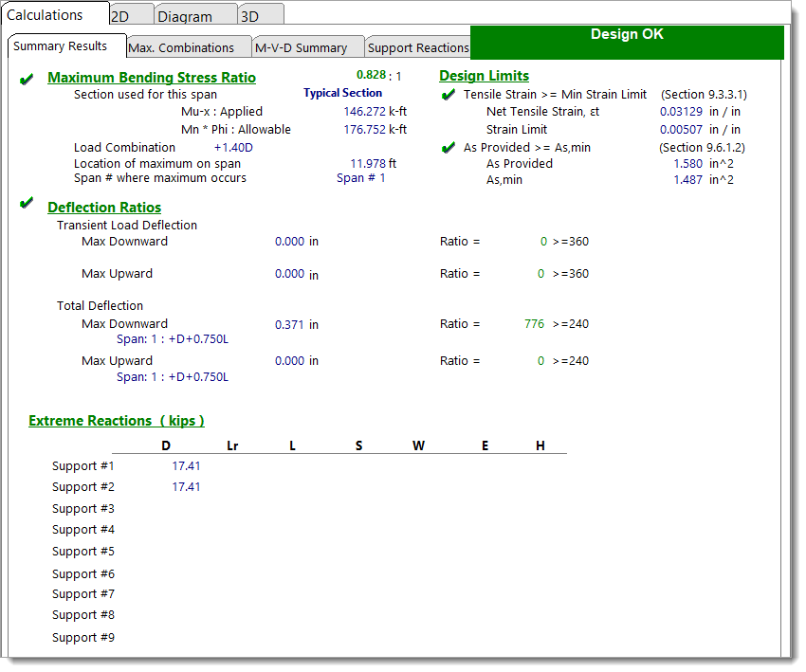Click the Extreme Reactions heading
This screenshot has width=806, height=672.
coord(117,421)
